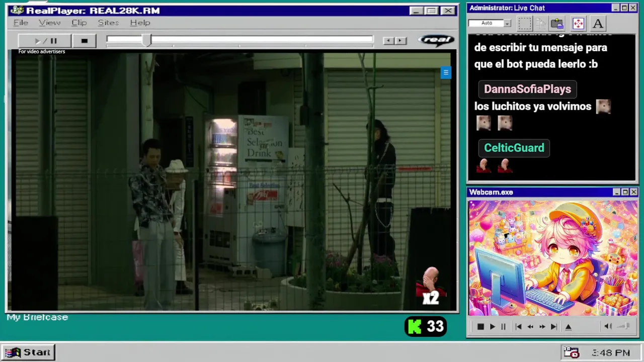Image resolution: width=644 pixels, height=362 pixels.
Task: Click the CelticGuard username in chat
Action: click(x=514, y=148)
